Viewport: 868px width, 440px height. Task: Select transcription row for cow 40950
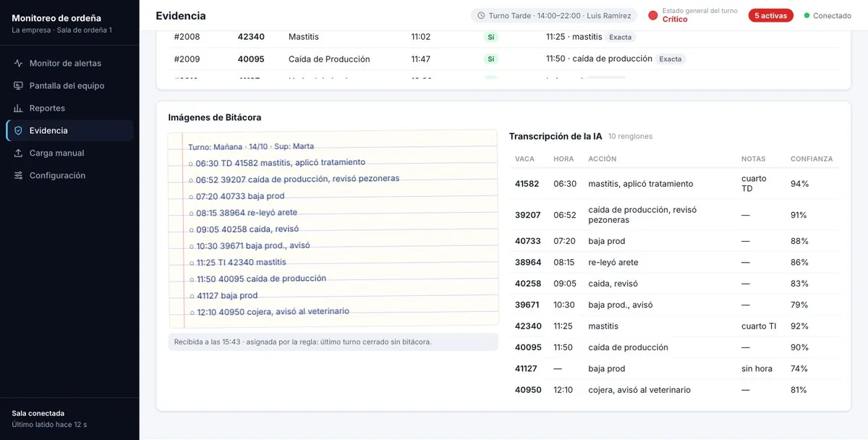(674, 390)
